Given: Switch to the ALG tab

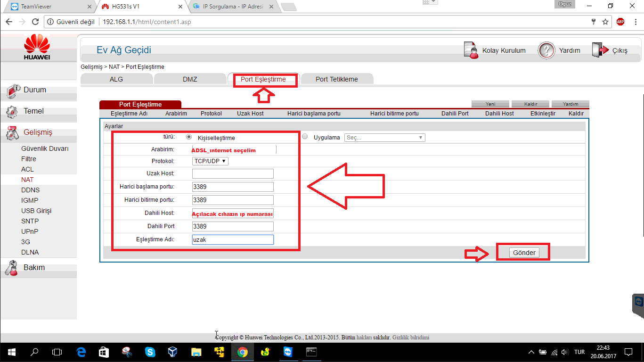Looking at the screenshot, I should point(116,79).
